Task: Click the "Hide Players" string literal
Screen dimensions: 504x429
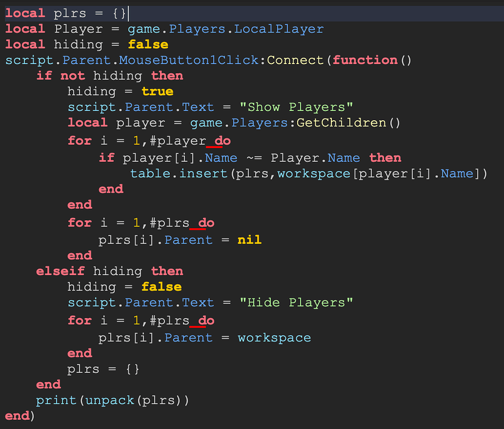Action: tap(297, 303)
